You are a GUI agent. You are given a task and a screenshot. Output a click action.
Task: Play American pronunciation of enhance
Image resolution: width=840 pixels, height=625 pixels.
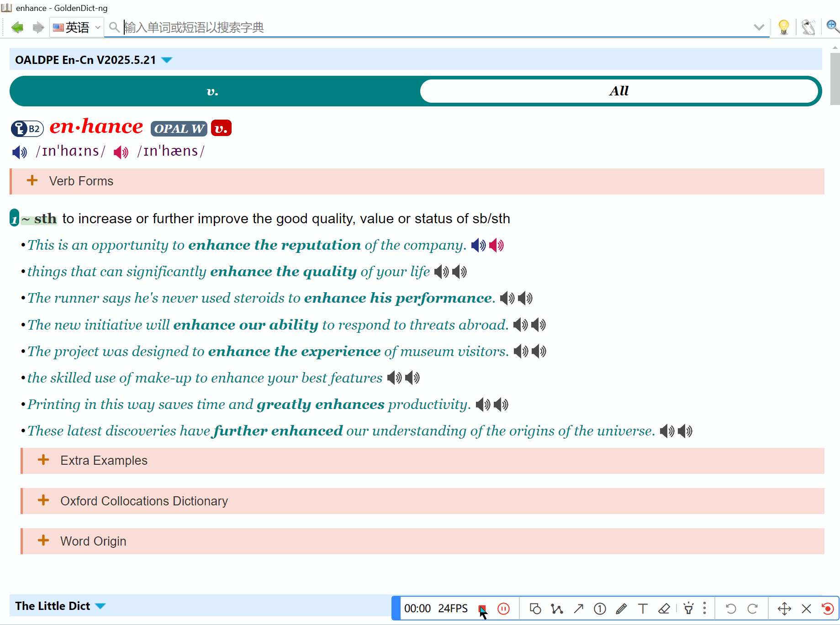point(121,152)
